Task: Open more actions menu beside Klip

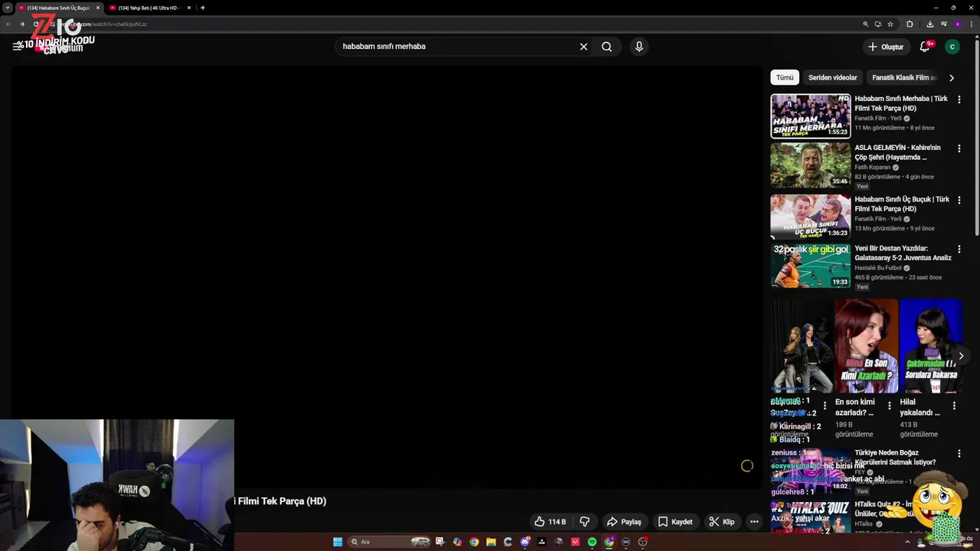Action: point(754,522)
